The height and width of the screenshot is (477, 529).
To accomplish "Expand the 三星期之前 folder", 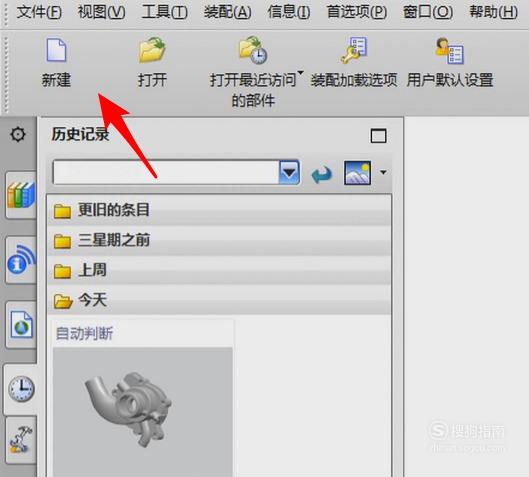I will coord(219,241).
